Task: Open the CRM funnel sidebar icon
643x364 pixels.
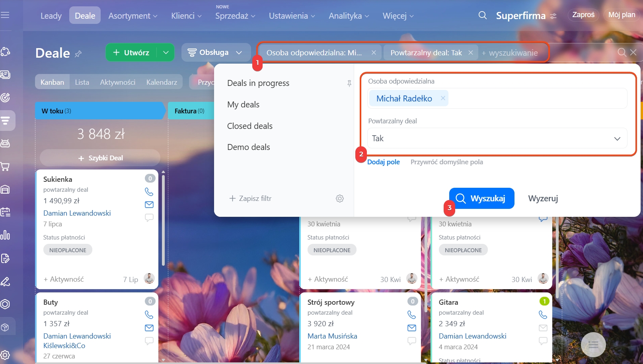Action: pos(5,121)
